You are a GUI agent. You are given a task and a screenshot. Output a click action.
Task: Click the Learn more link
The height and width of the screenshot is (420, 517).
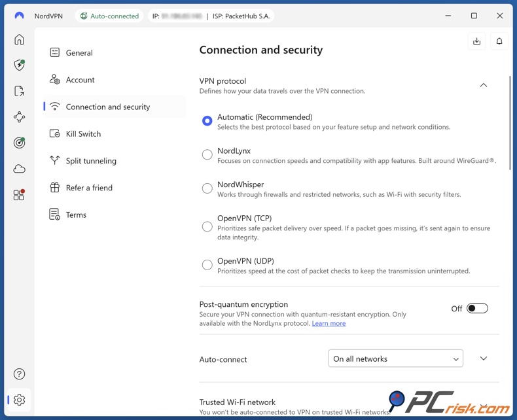point(329,323)
